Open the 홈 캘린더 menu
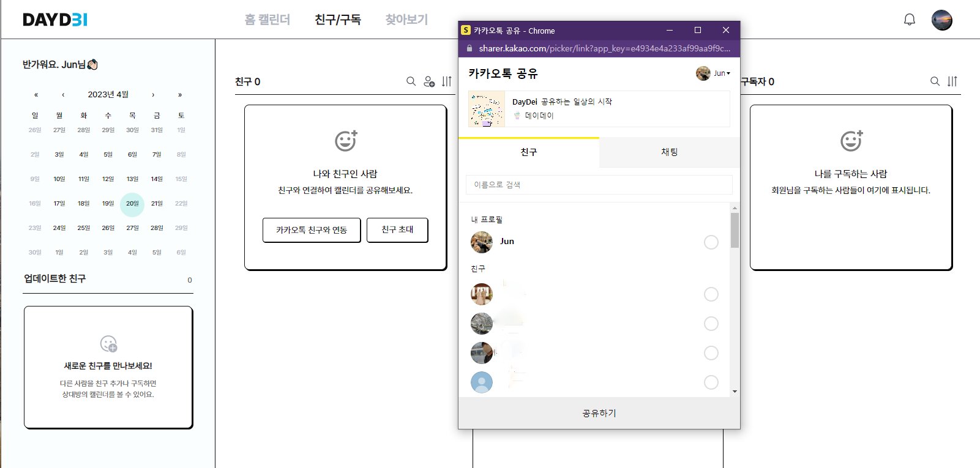980x468 pixels. click(267, 20)
